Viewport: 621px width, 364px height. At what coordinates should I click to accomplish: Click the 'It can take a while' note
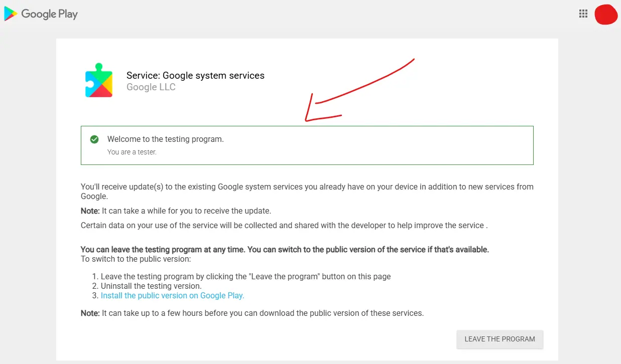pyautogui.click(x=176, y=211)
